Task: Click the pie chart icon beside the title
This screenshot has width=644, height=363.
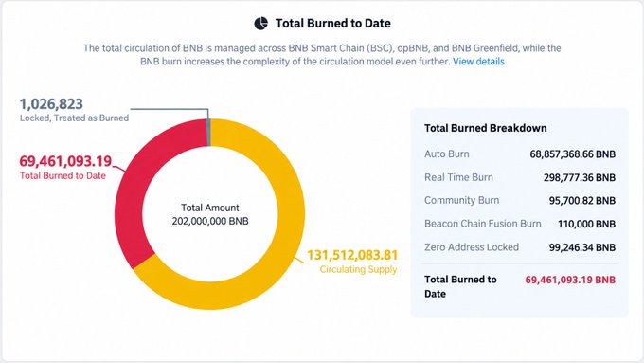Action: (x=260, y=24)
